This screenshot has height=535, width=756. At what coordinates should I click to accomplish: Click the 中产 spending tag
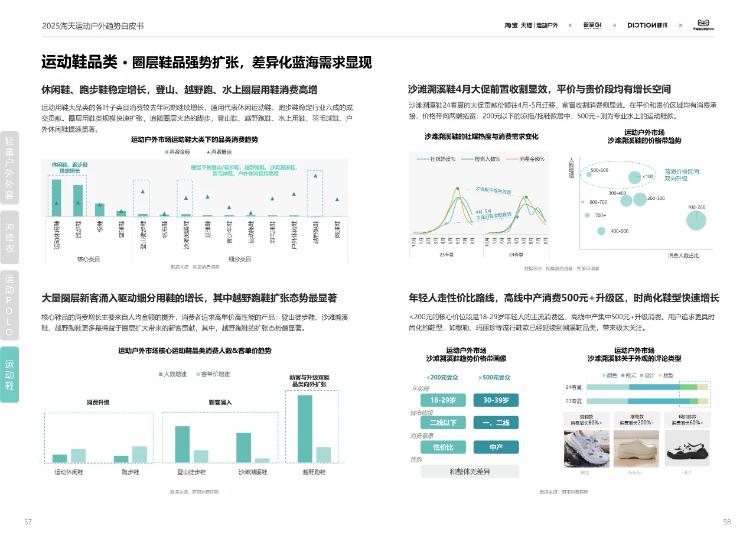point(496,448)
